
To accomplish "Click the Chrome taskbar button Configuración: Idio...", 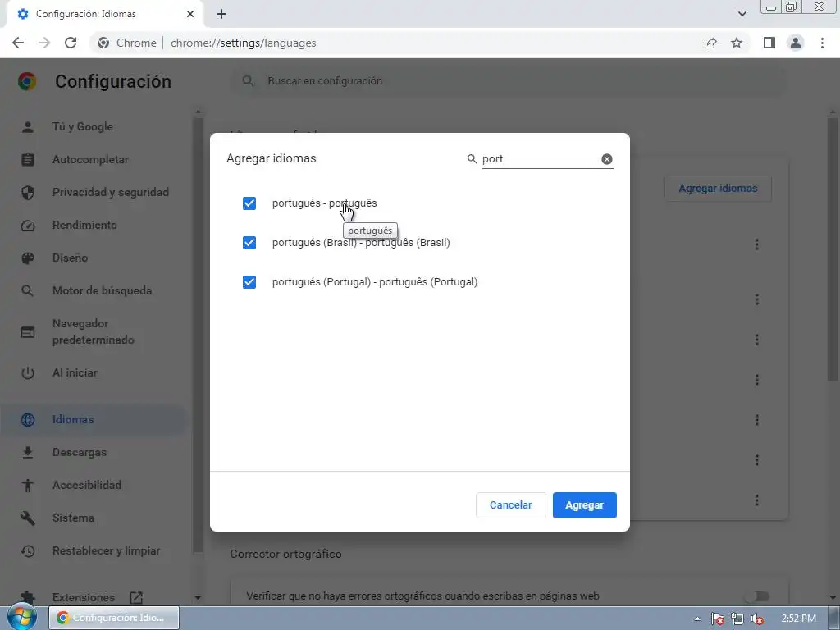I will click(x=113, y=618).
